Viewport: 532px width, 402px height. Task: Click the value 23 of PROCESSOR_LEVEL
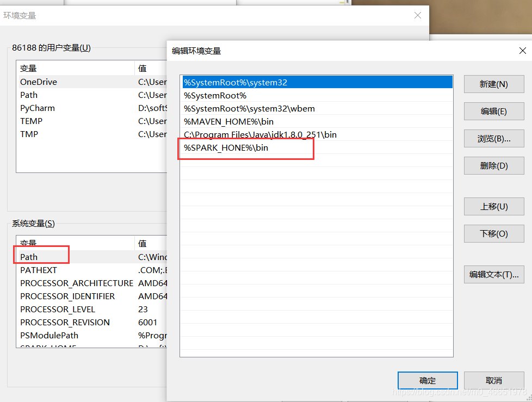click(143, 309)
